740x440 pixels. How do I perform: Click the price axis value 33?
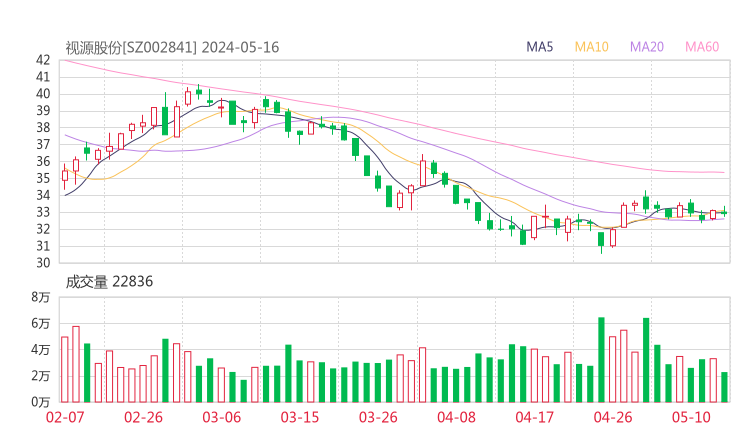(43, 212)
